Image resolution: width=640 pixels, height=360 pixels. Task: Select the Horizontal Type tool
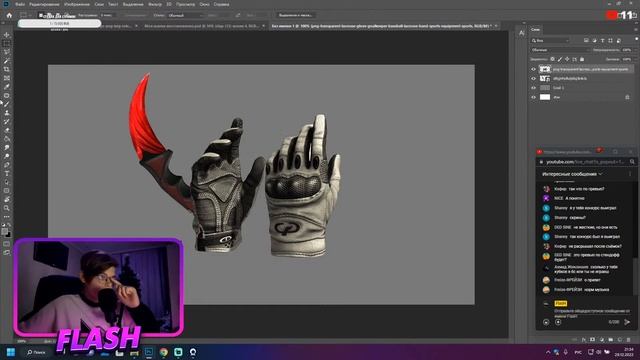click(7, 173)
